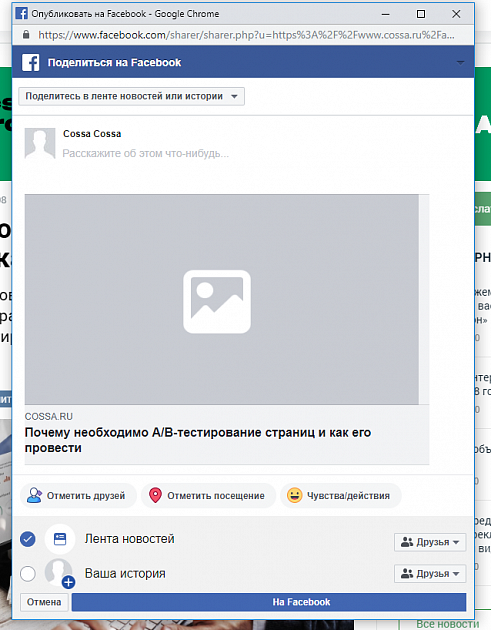Open article title 'Почему необходимо A/B-тестирование'

point(198,440)
